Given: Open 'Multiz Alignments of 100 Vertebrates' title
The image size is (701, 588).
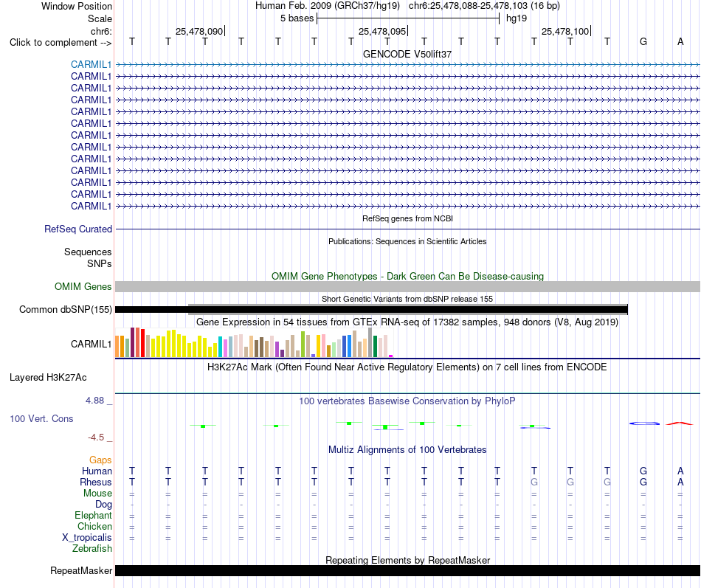Looking at the screenshot, I should click(x=407, y=450).
